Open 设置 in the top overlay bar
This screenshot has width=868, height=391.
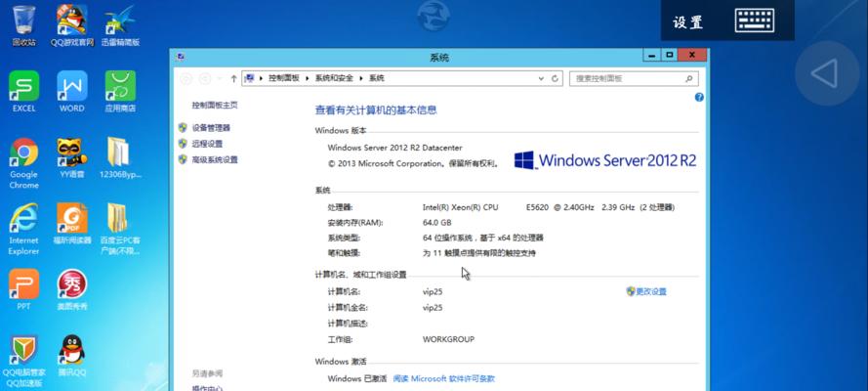click(688, 22)
